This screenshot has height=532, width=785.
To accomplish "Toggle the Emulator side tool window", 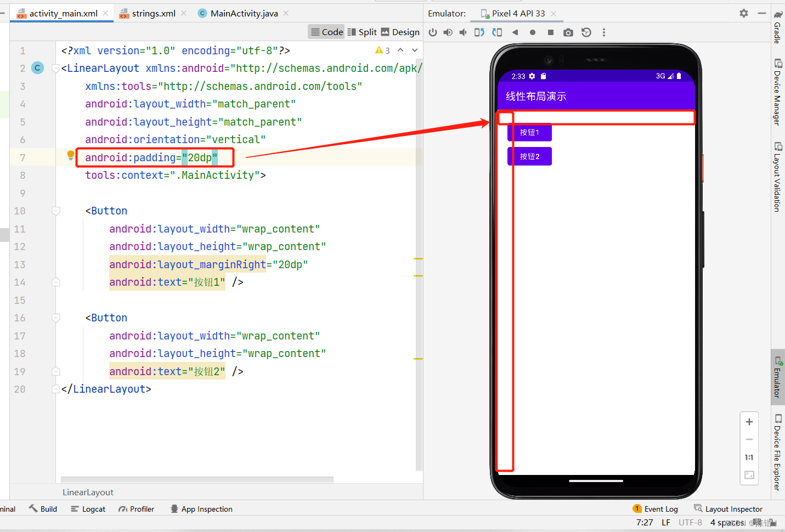I will tap(778, 377).
